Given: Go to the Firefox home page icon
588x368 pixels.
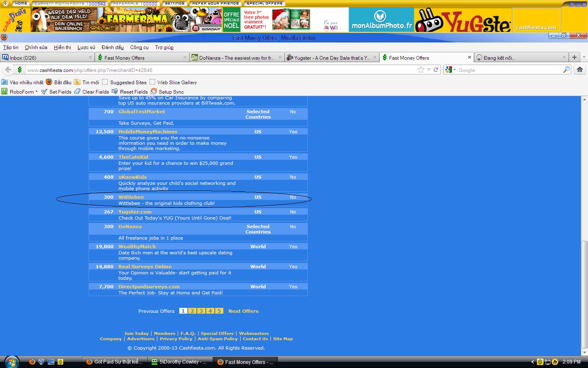Looking at the screenshot, I should 579,70.
